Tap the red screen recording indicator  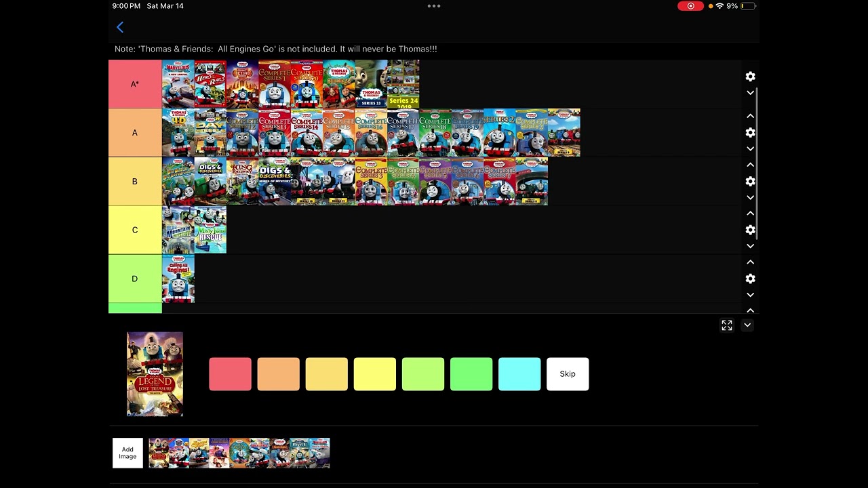click(x=690, y=6)
